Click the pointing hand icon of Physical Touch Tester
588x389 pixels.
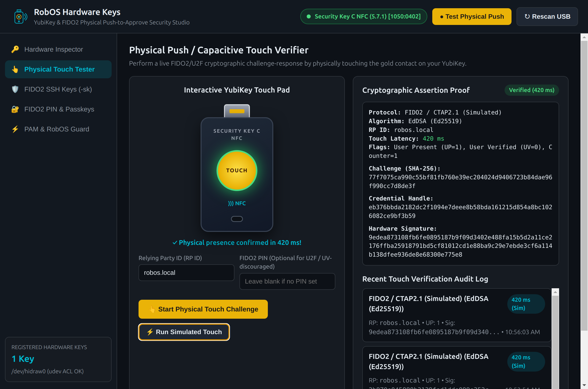(x=15, y=69)
